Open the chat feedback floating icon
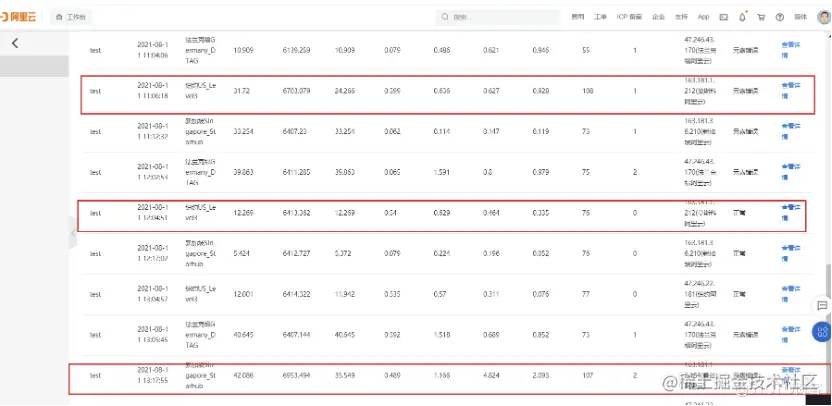This screenshot has width=832, height=406. tap(822, 306)
